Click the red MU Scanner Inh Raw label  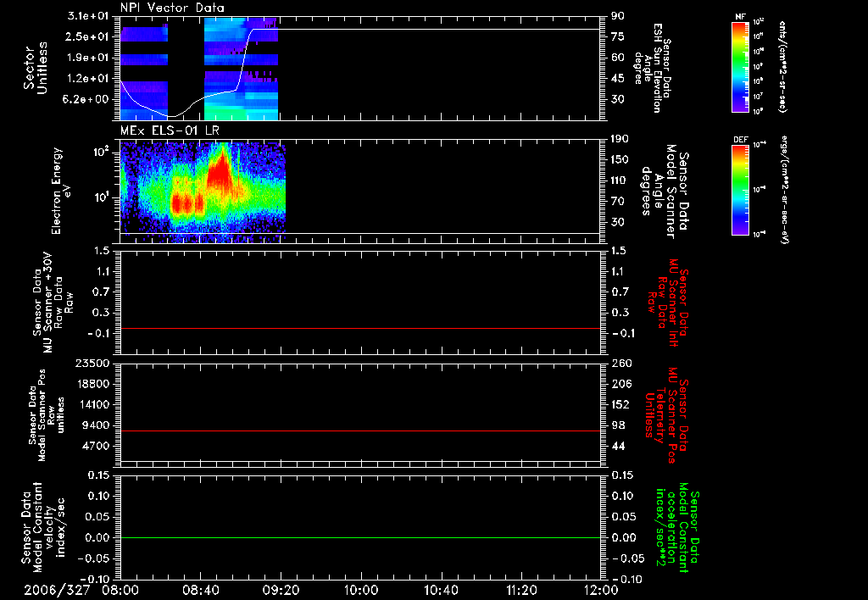pyautogui.click(x=668, y=303)
